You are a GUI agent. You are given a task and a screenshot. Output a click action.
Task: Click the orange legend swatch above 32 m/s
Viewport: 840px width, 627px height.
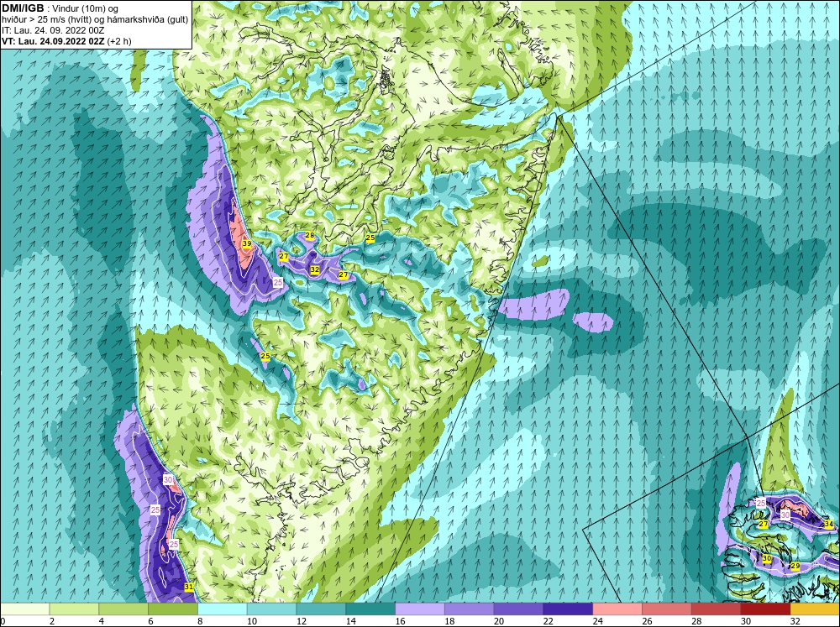tap(816, 609)
